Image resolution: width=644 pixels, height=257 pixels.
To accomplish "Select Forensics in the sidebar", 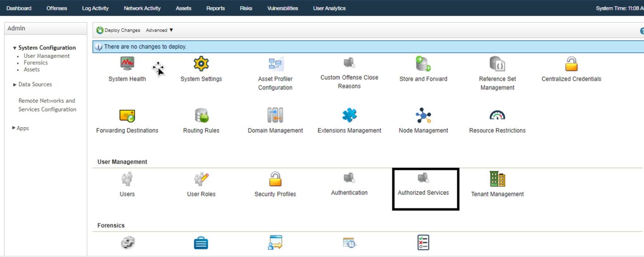I will [36, 63].
